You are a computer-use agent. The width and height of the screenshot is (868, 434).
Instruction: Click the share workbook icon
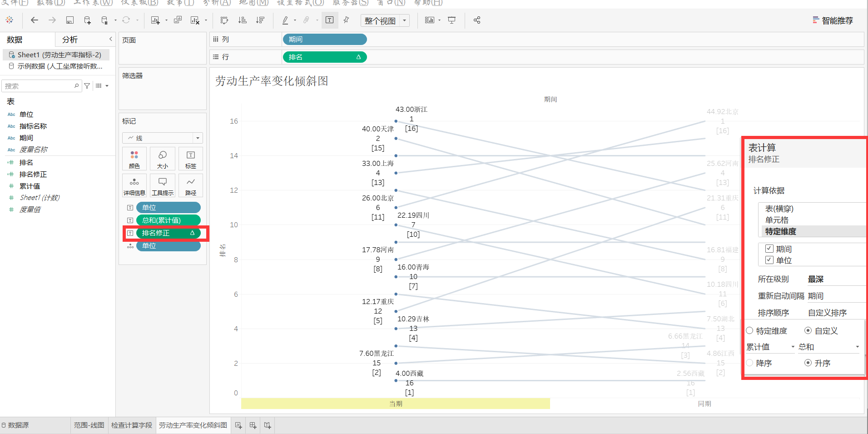pyautogui.click(x=477, y=20)
